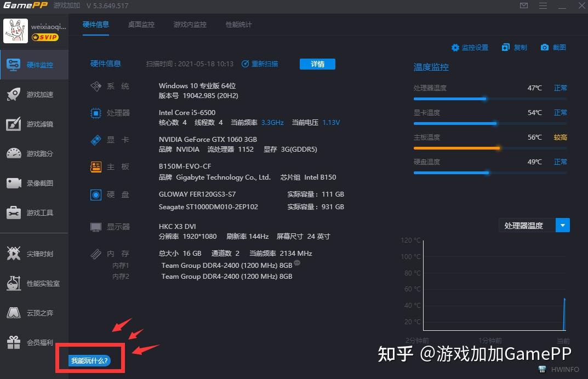The height and width of the screenshot is (379, 588).
Task: Open 会员福利 gift icon
Action: [14, 342]
